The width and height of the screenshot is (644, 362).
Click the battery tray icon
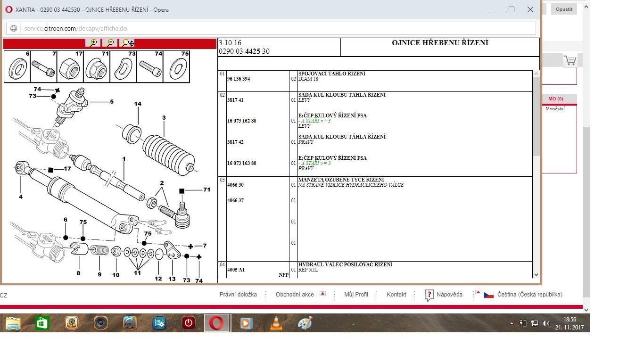tap(523, 323)
